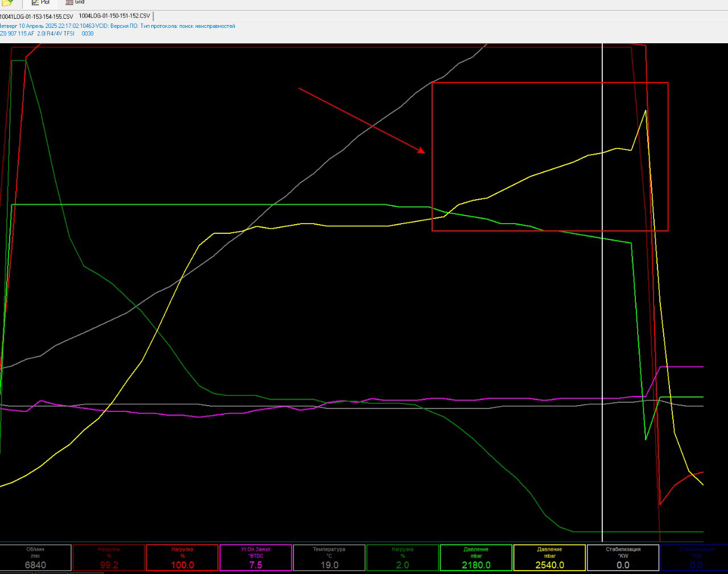The image size is (728, 574).
Task: Select the Температура 19.0 °C channel box
Action: (329, 558)
